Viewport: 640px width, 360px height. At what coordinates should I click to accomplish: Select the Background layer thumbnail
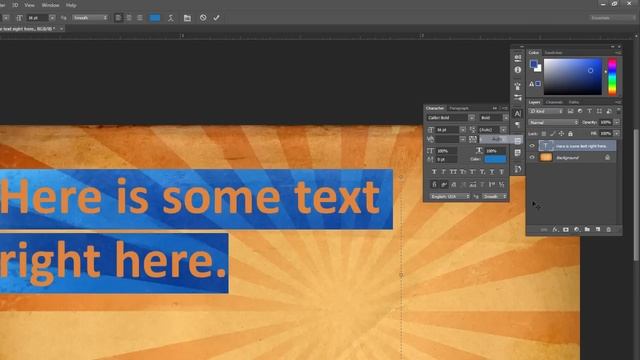tap(546, 157)
